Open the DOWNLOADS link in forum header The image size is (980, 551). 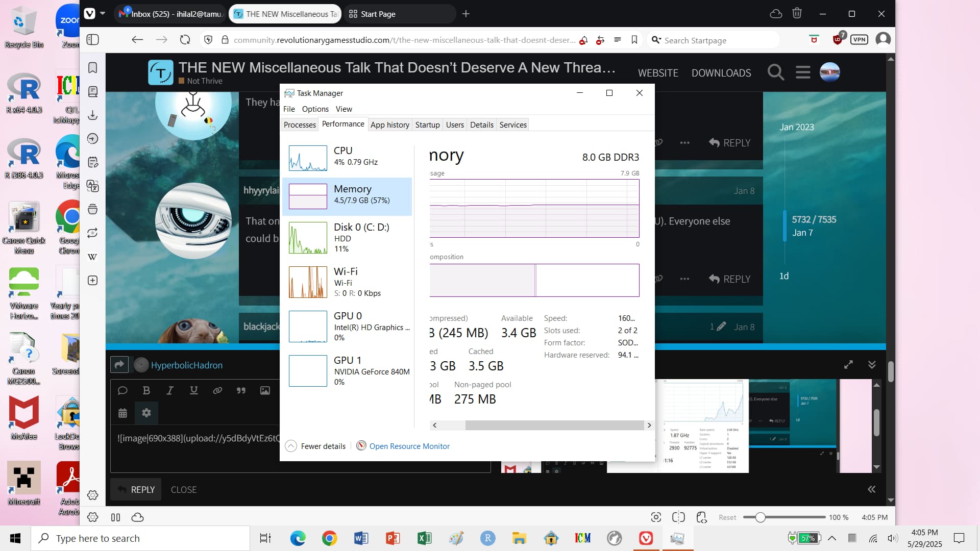tap(721, 73)
